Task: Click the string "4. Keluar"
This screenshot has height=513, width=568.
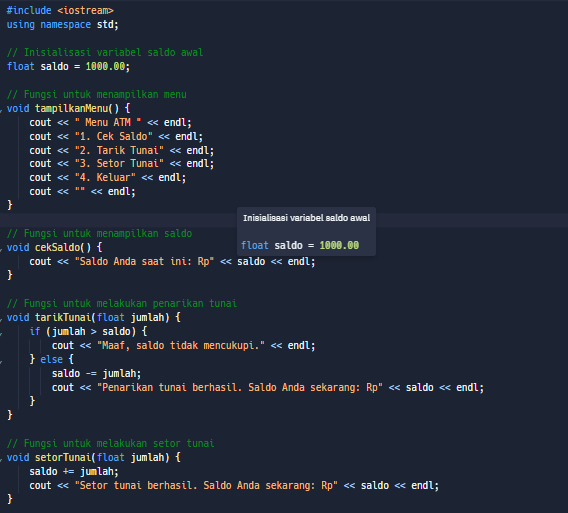Action: [x=105, y=178]
